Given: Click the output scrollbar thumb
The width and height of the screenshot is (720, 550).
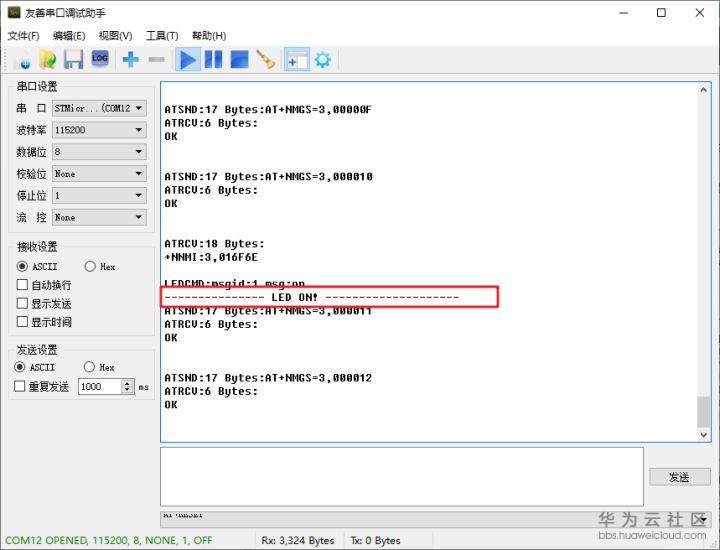Looking at the screenshot, I should tap(703, 412).
